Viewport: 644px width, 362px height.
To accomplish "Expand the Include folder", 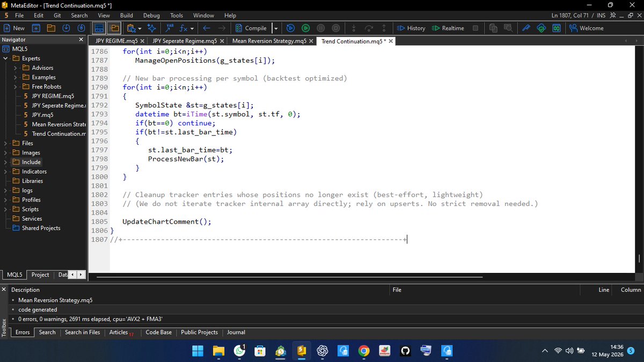I will (x=6, y=162).
